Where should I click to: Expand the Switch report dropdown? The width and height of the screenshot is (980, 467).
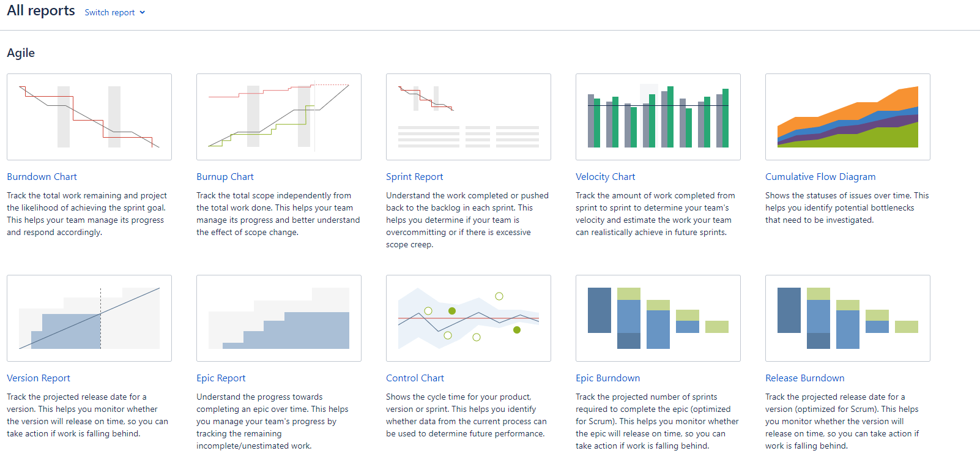point(115,12)
